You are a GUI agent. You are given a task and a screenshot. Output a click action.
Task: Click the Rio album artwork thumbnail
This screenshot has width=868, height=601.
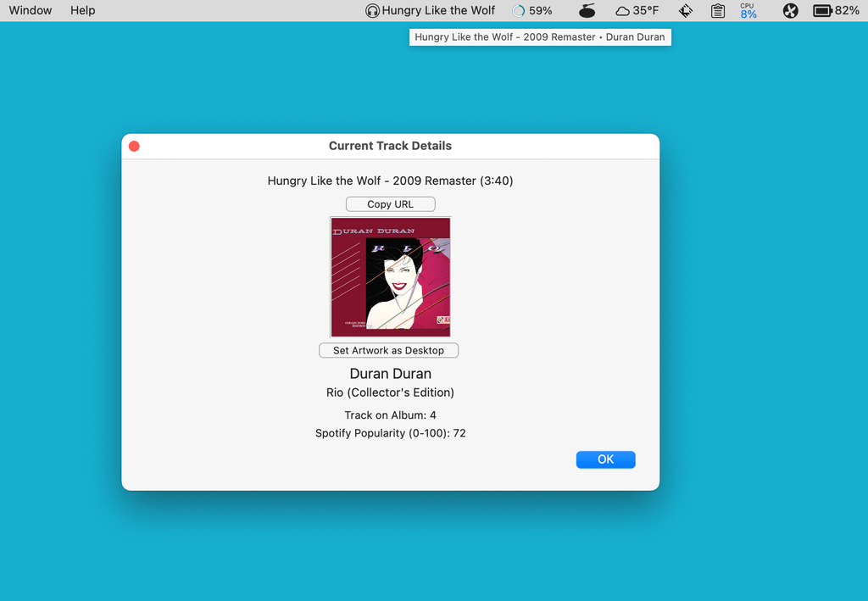click(x=390, y=276)
